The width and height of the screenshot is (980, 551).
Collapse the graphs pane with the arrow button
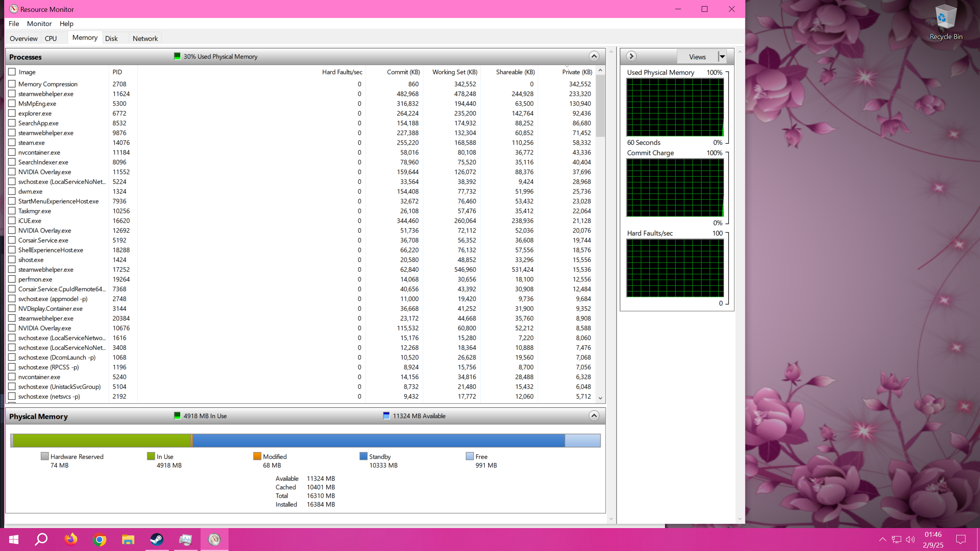click(631, 56)
